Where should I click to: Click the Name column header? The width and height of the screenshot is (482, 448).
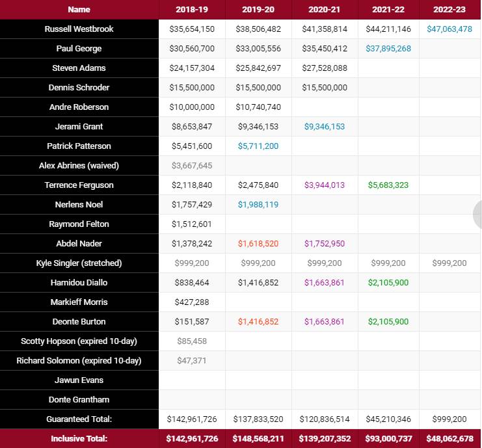click(x=79, y=10)
